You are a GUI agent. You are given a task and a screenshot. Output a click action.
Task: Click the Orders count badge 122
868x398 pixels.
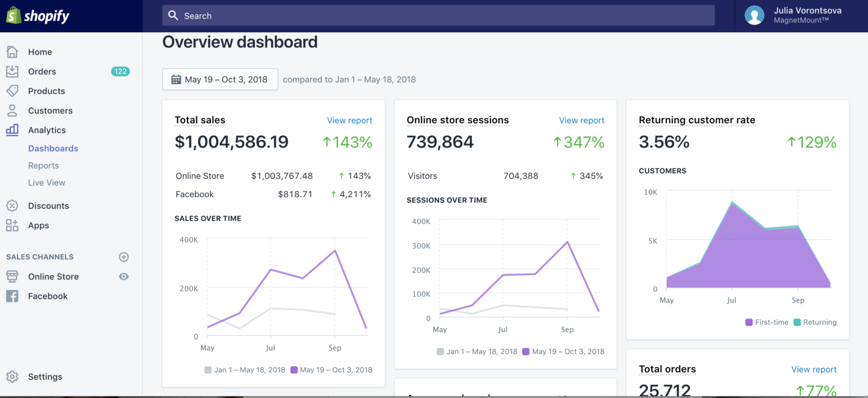120,71
